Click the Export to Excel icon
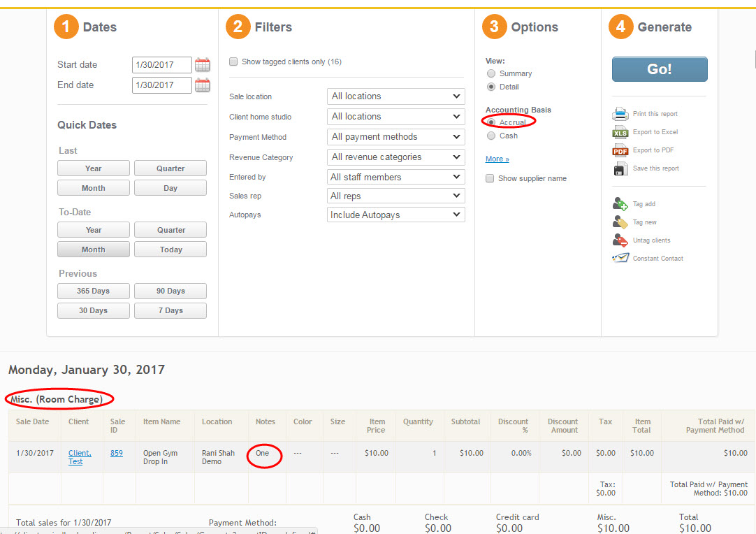Image resolution: width=756 pixels, height=534 pixels. point(620,132)
